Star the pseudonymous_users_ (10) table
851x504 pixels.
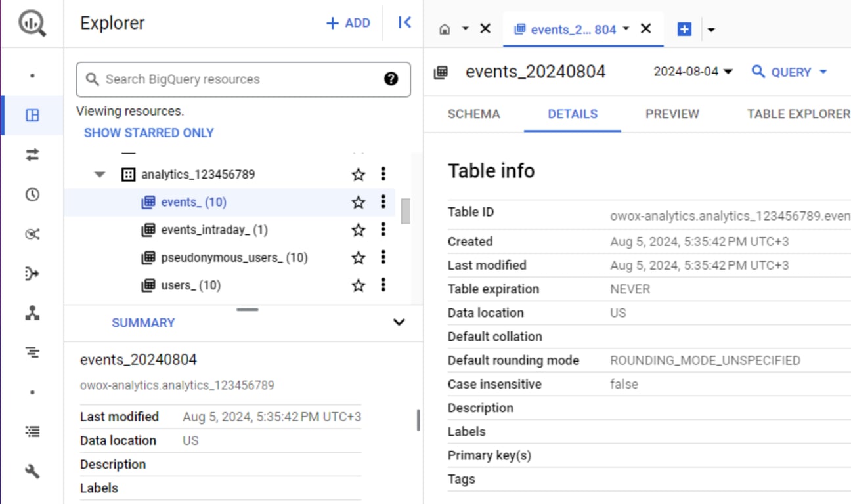pyautogui.click(x=358, y=257)
